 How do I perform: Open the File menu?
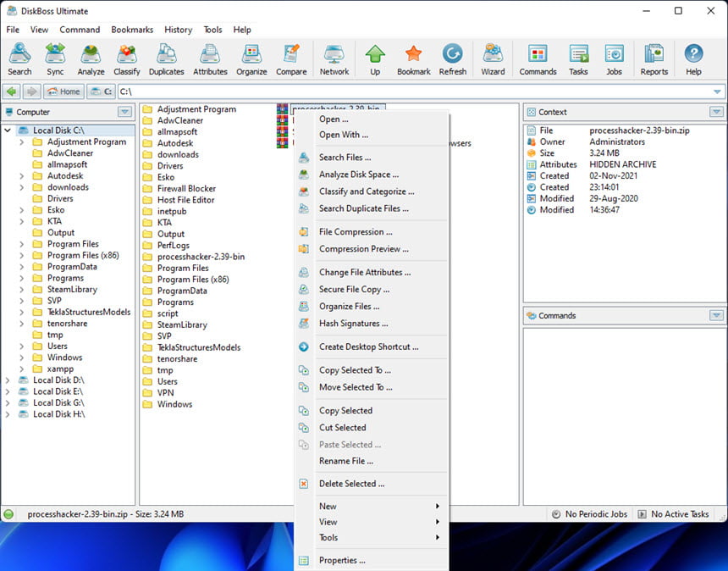click(13, 30)
